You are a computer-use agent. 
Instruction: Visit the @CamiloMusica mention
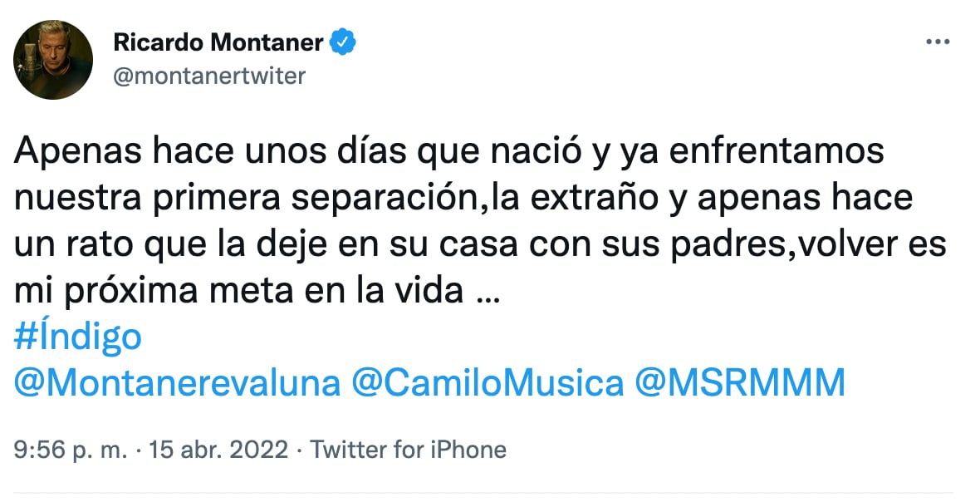coord(488,383)
